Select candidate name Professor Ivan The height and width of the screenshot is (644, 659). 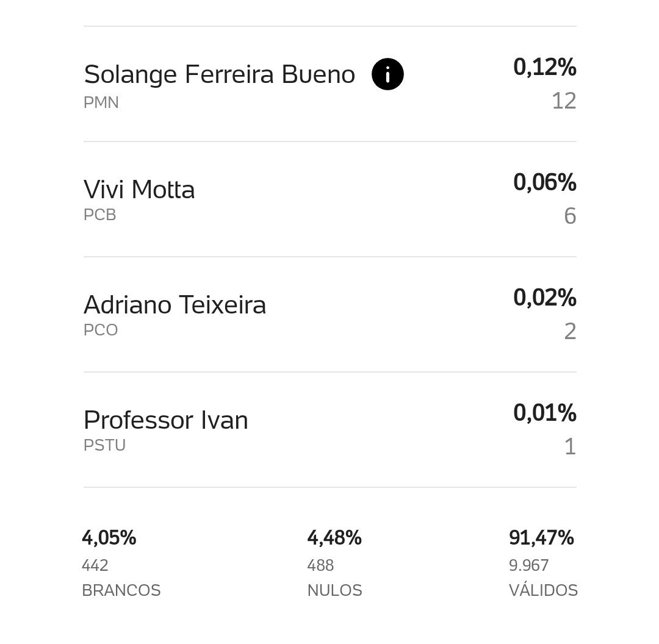[166, 420]
